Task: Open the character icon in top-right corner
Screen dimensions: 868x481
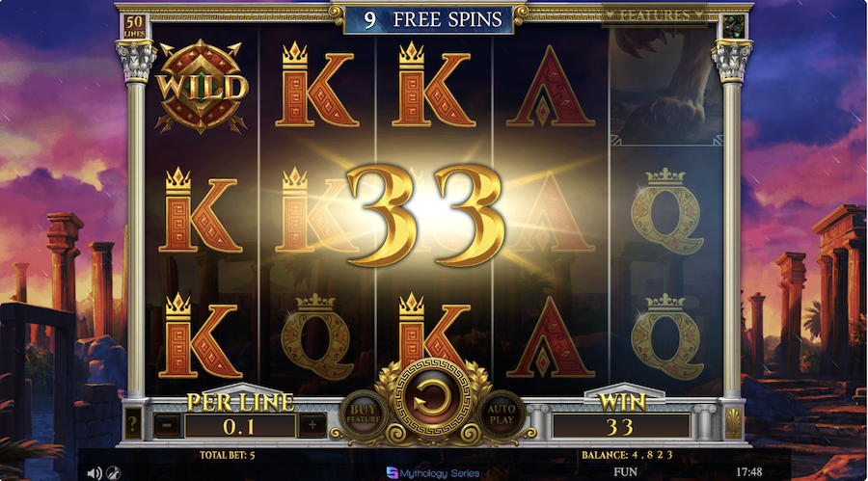Action: [x=734, y=26]
